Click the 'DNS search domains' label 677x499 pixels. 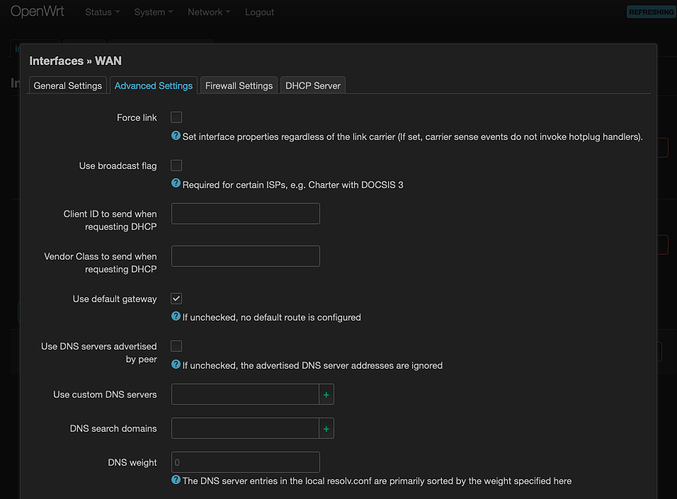pos(113,429)
